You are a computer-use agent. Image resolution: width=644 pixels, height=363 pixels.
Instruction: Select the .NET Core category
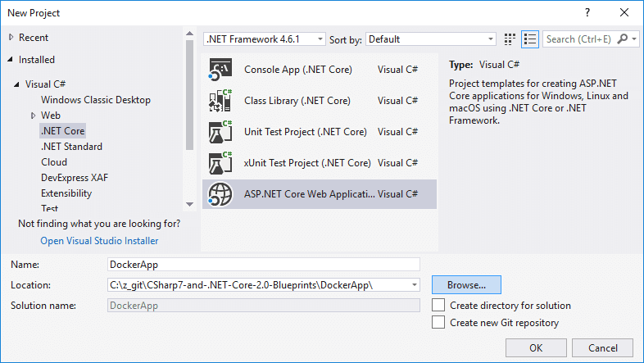tap(63, 131)
